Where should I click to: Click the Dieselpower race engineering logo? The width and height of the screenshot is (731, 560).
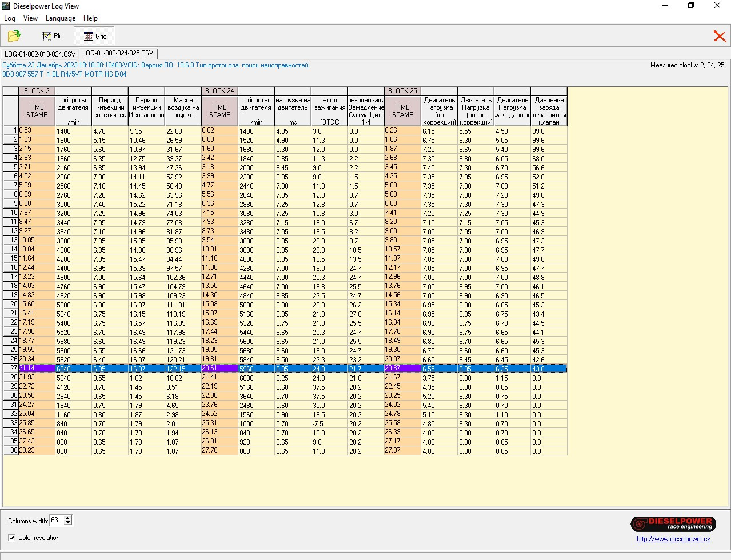point(673,523)
